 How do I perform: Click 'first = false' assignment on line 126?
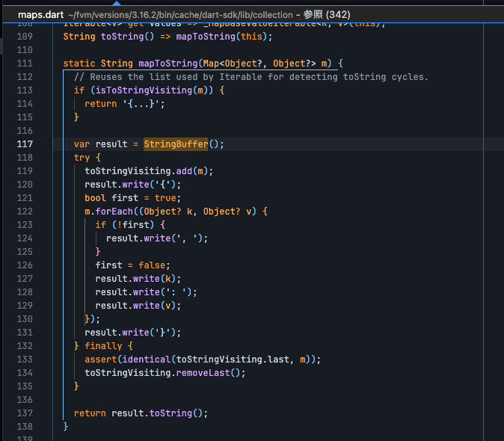pyautogui.click(x=133, y=265)
